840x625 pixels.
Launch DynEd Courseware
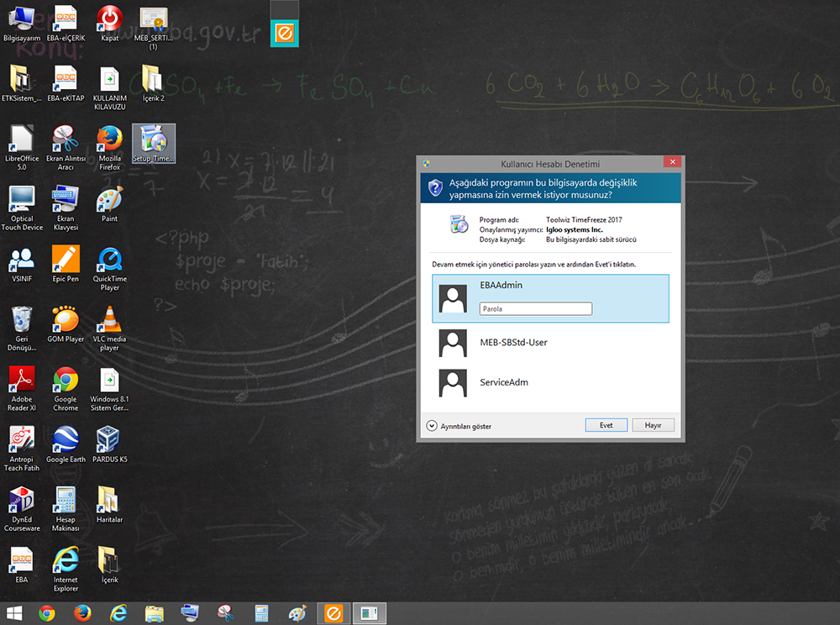click(22, 507)
